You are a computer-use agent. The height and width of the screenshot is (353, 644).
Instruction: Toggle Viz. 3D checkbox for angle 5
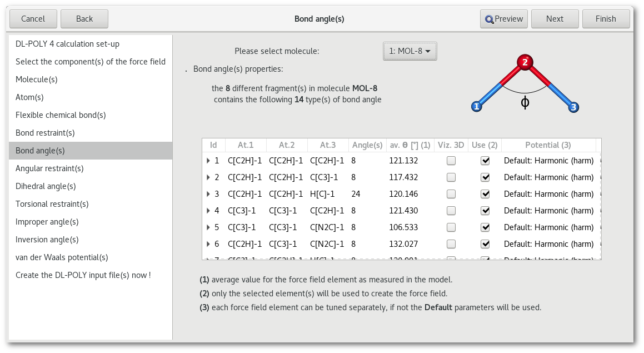[451, 227]
